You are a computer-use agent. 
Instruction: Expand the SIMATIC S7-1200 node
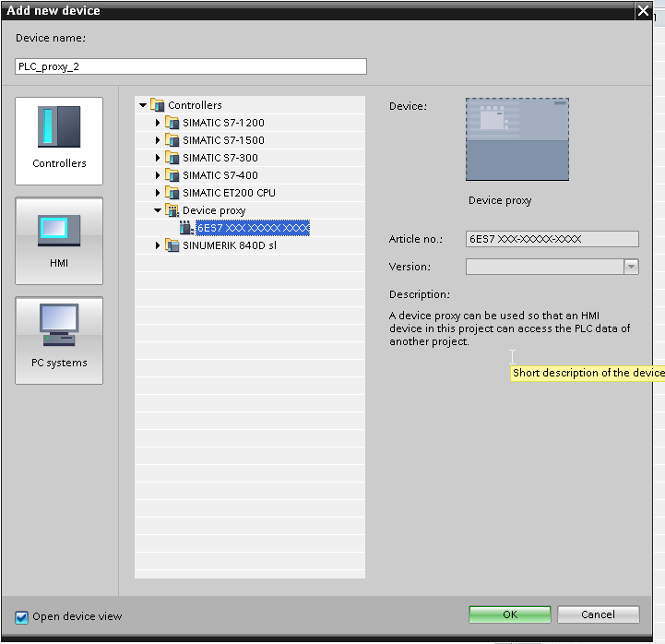coord(158,123)
